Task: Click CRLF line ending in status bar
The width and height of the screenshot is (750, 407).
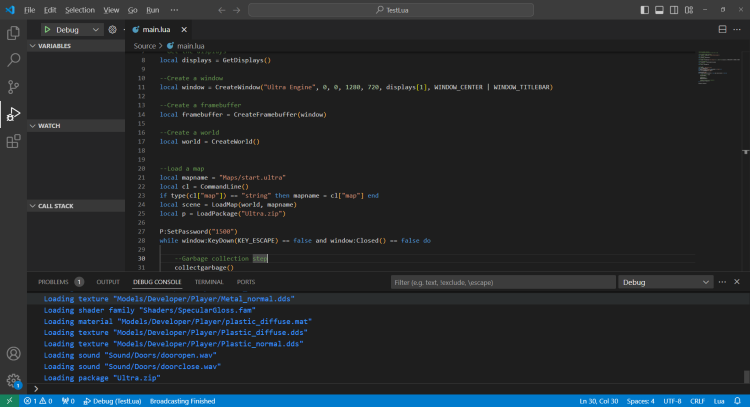Action: tap(698, 400)
